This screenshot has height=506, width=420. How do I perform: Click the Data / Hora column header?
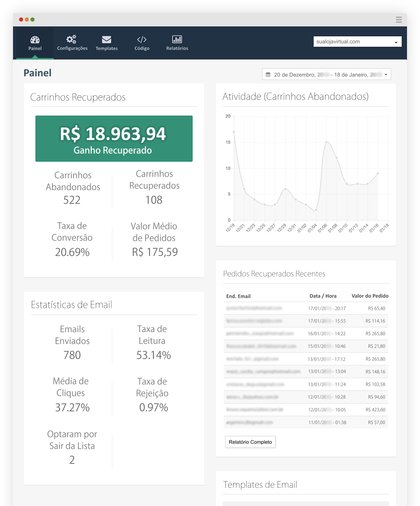pyautogui.click(x=323, y=296)
